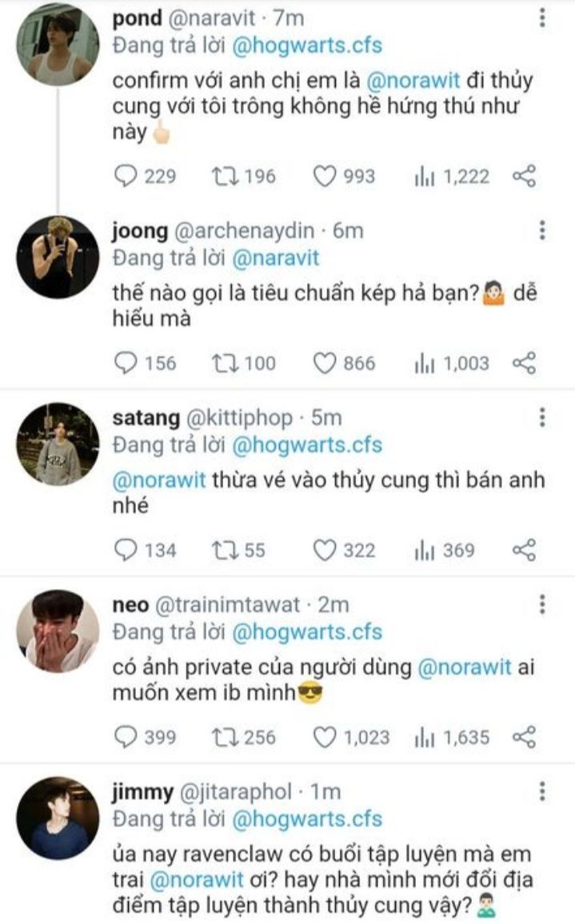Open more options on joong's tweet

tap(543, 231)
